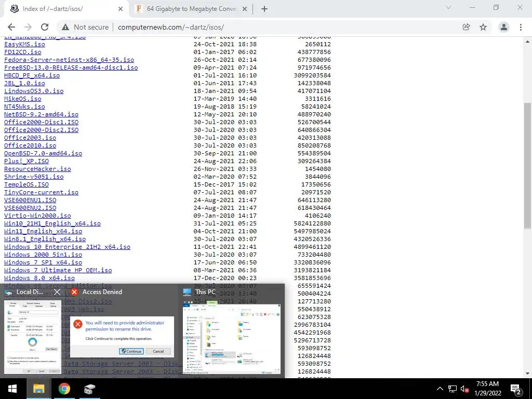Click Chrome icon in taskbar
This screenshot has width=532, height=399.
(64, 389)
